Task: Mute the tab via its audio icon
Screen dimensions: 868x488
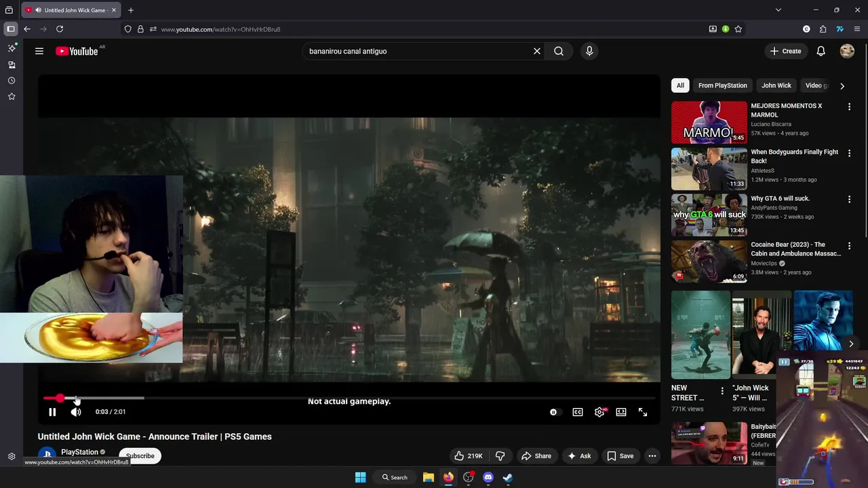Action: [x=38, y=10]
